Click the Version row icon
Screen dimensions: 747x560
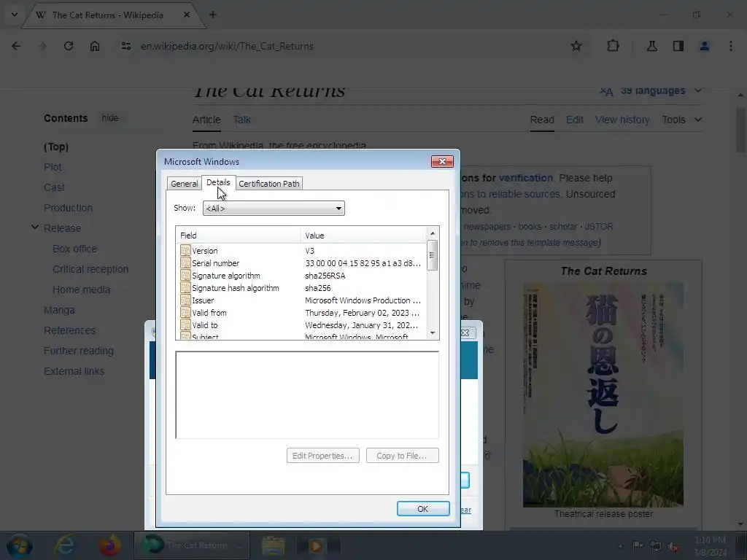click(185, 251)
